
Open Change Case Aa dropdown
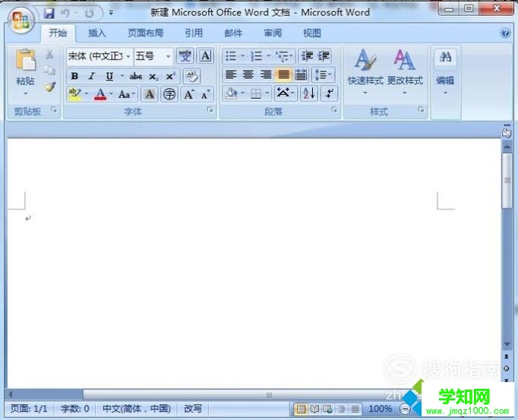pos(127,94)
